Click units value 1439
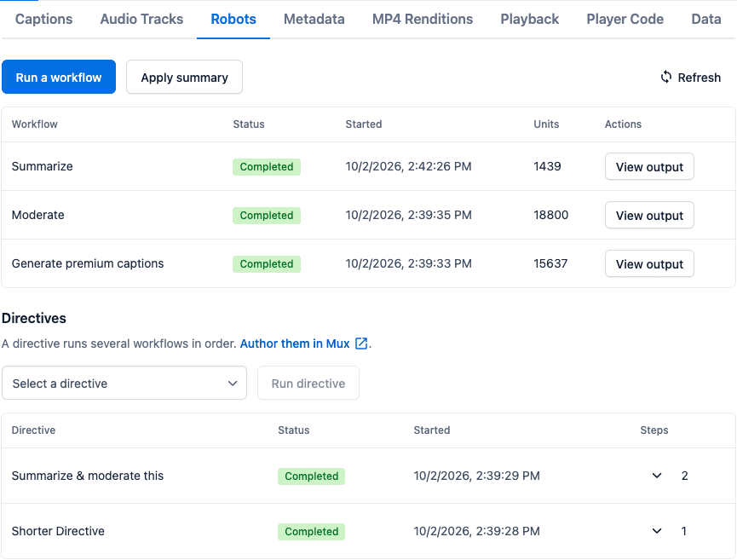This screenshot has height=560, width=737. pyautogui.click(x=547, y=166)
